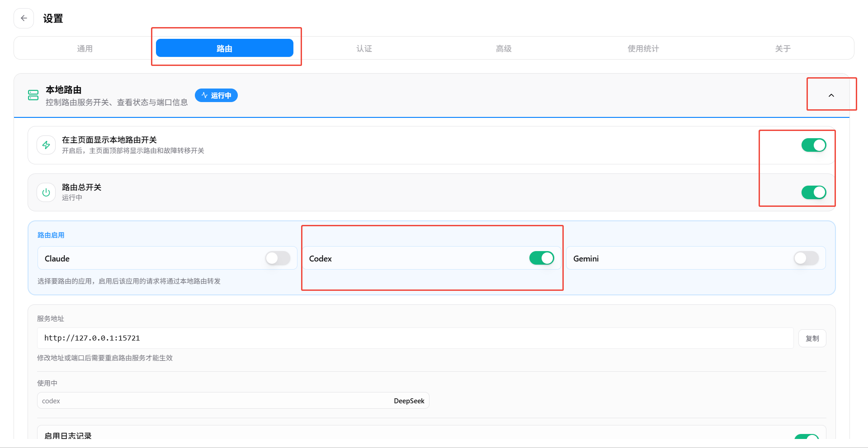Viewport: 868px width, 448px height.
Task: Click the 控制路由服务开关 subtitle text
Action: [x=117, y=103]
